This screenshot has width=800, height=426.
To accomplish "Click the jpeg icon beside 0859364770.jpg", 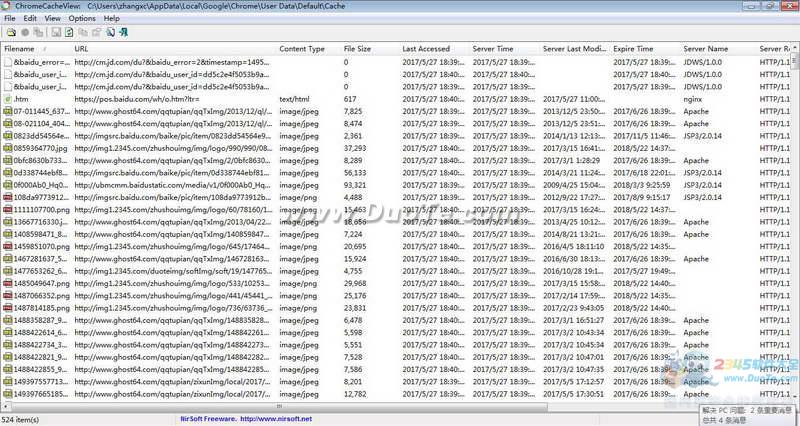I will (x=8, y=148).
